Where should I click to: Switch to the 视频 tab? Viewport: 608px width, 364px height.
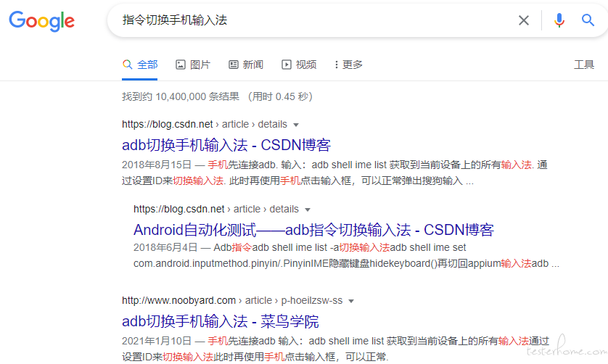click(299, 65)
